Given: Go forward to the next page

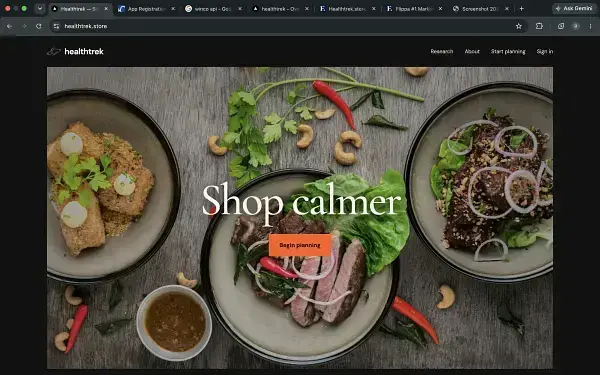Looking at the screenshot, I should 24,26.
